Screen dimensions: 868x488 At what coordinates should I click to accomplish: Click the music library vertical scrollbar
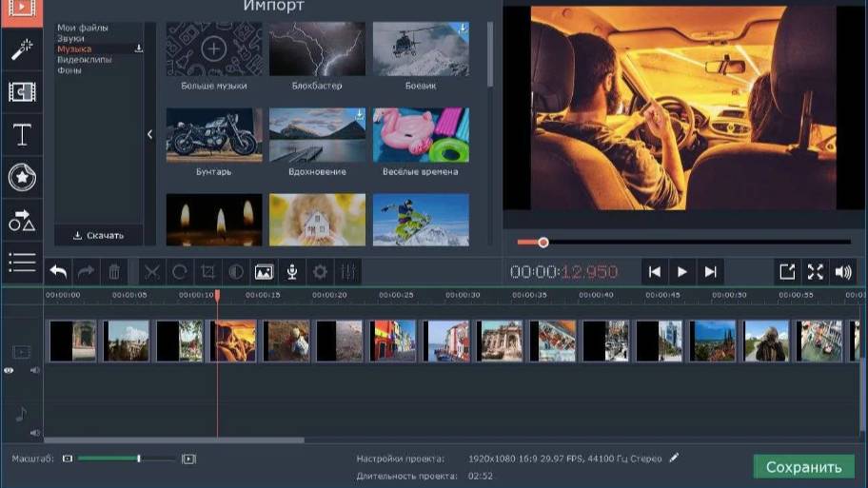[490, 55]
